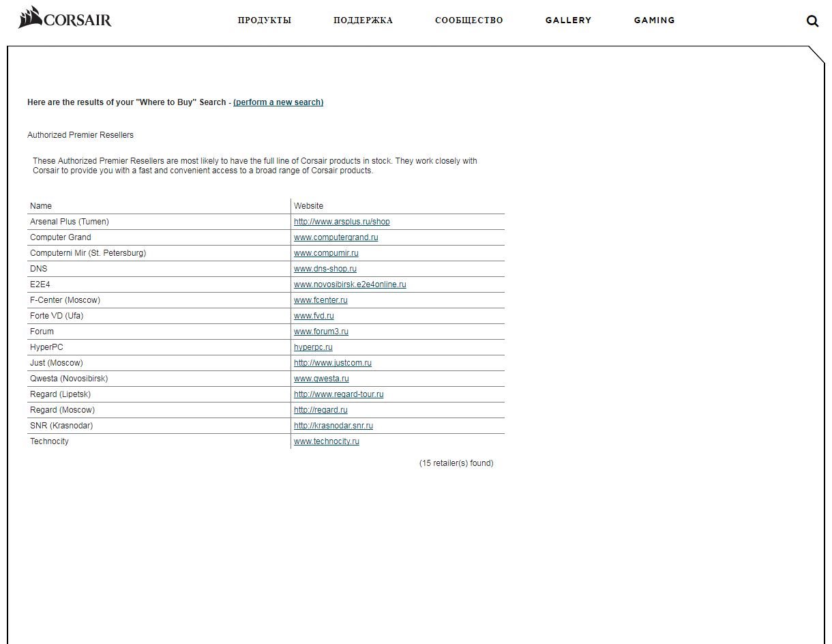Select the HyperPC name cell
This screenshot has width=832, height=644.
pyautogui.click(x=159, y=347)
